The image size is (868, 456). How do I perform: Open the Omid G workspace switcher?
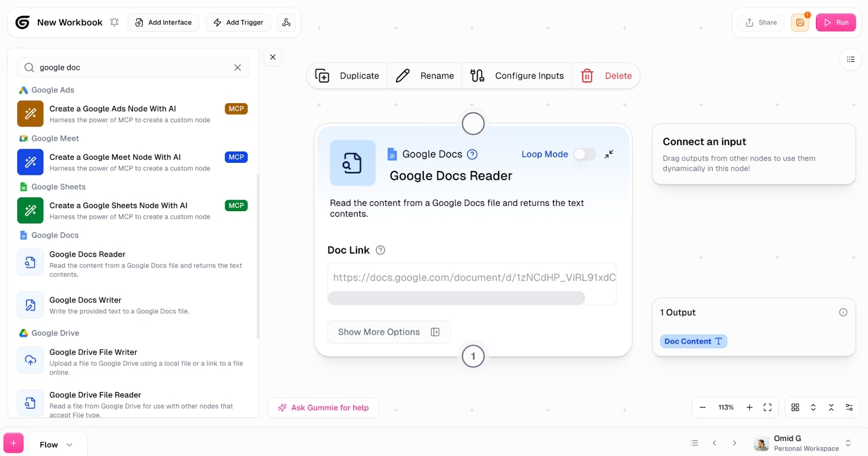803,443
